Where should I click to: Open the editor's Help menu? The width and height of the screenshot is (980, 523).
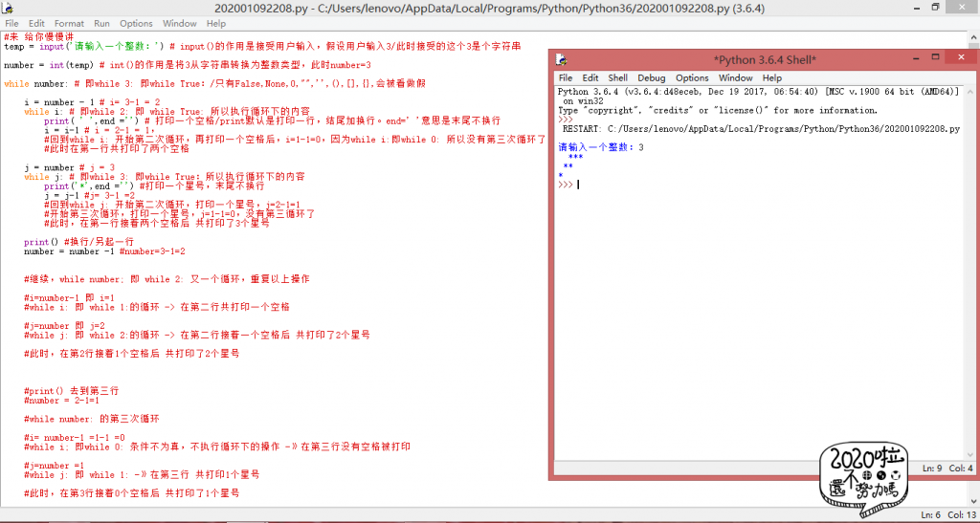216,23
